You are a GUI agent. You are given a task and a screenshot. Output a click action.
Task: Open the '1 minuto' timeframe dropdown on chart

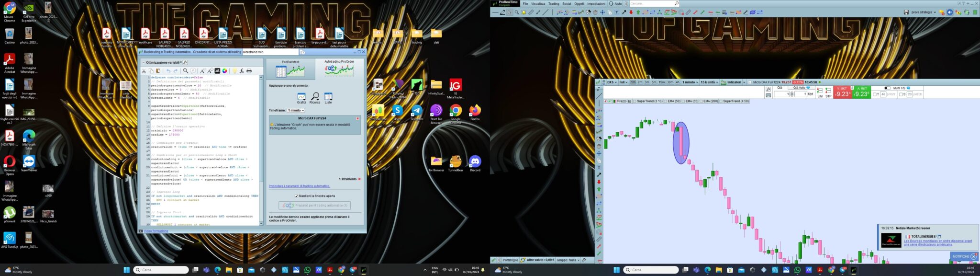point(690,82)
